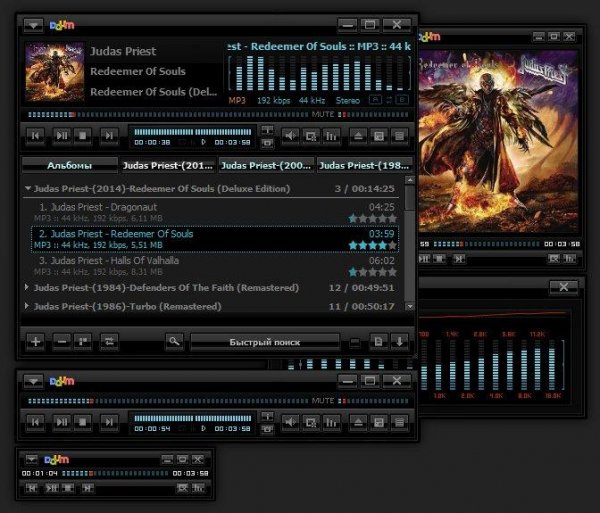
Task: Stop playback in the main window
Action: 82,136
